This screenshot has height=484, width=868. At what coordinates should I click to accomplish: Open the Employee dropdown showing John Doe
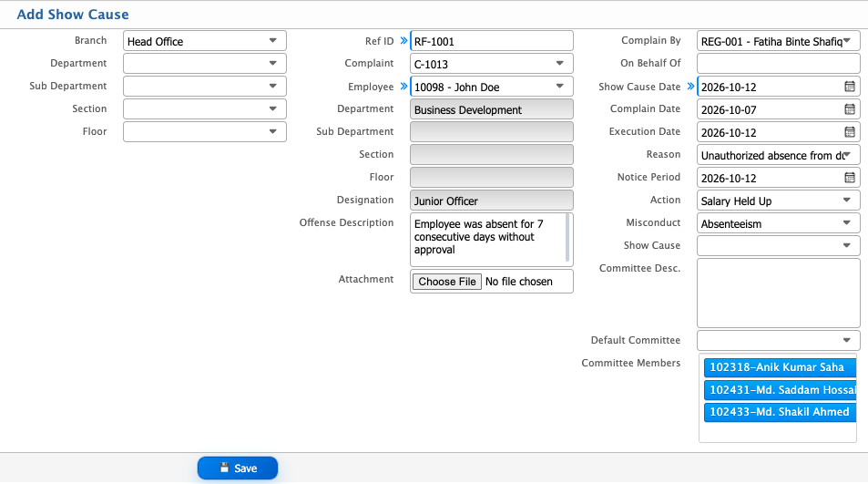pyautogui.click(x=492, y=87)
